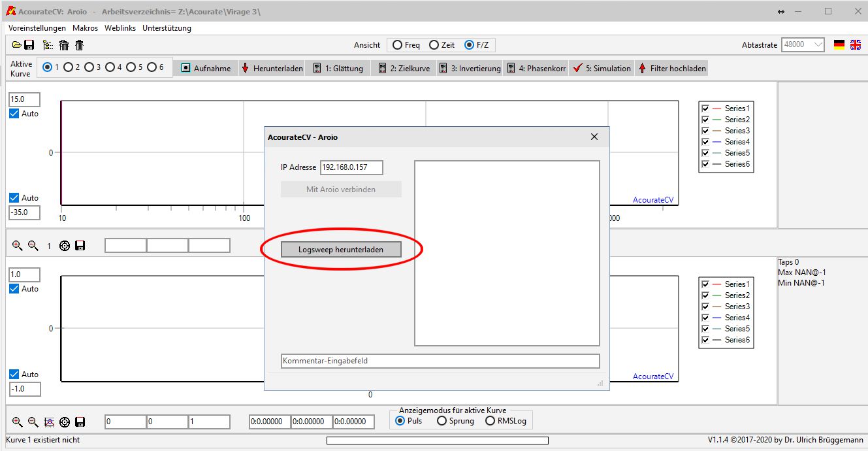Click the Kommentar-Eingabefeld field
868x451 pixels.
tap(440, 361)
